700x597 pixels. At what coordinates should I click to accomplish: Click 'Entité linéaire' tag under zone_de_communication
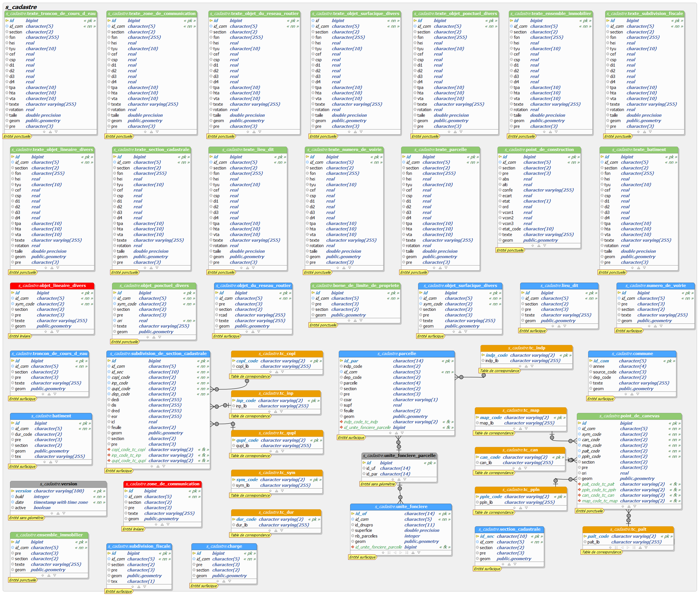click(x=133, y=529)
